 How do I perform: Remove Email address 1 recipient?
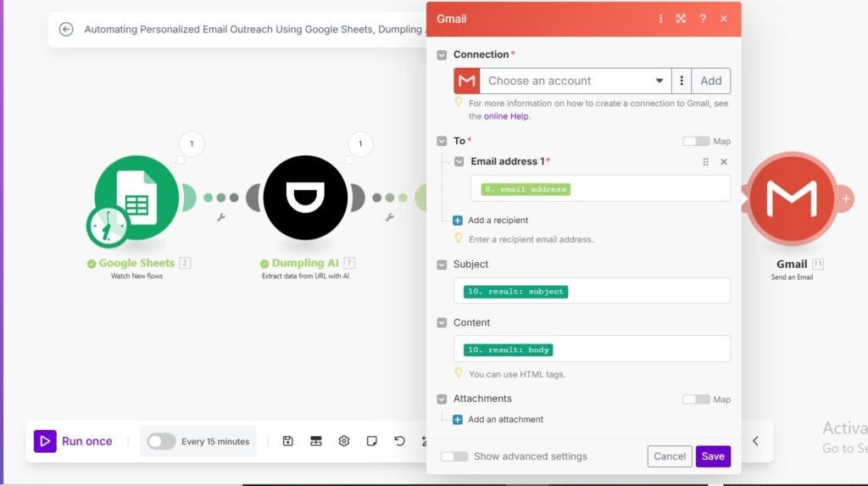[x=724, y=162]
